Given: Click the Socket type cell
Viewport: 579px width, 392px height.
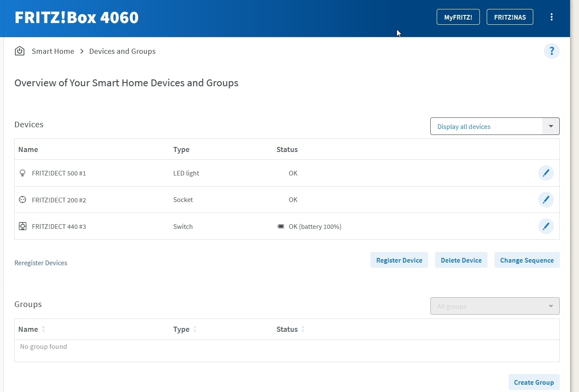Looking at the screenshot, I should (183, 200).
